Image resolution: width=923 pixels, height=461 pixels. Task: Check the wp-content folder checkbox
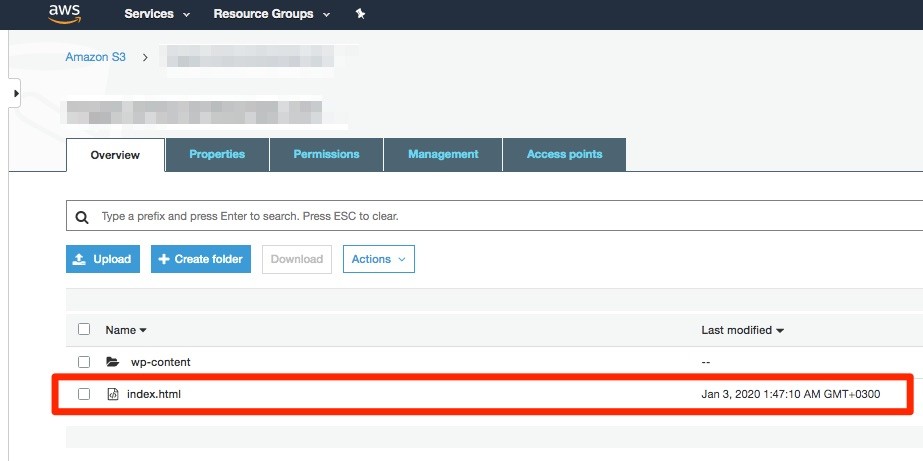(x=84, y=362)
